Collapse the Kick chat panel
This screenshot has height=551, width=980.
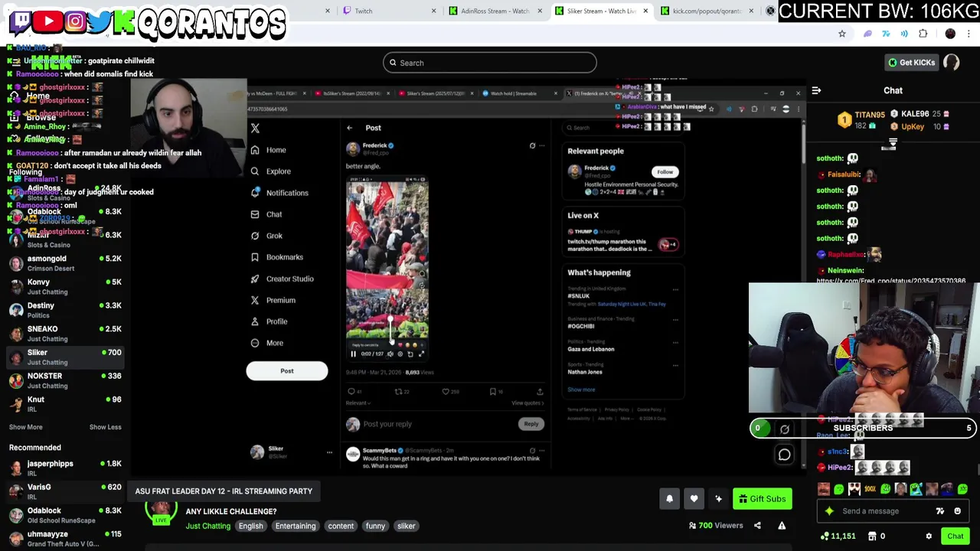pos(816,90)
